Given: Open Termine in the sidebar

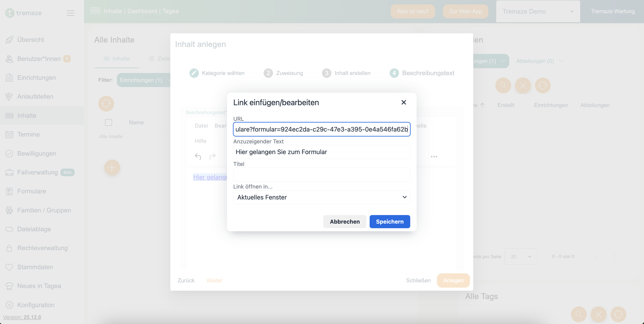Looking at the screenshot, I should tap(29, 134).
